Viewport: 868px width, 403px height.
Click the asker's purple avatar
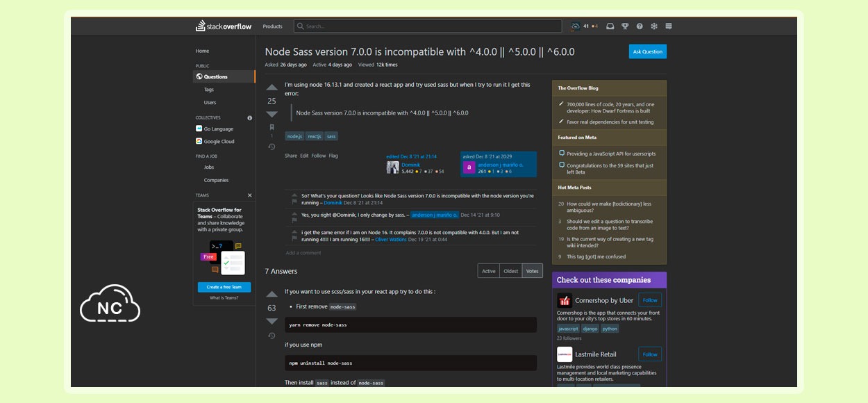pos(469,167)
